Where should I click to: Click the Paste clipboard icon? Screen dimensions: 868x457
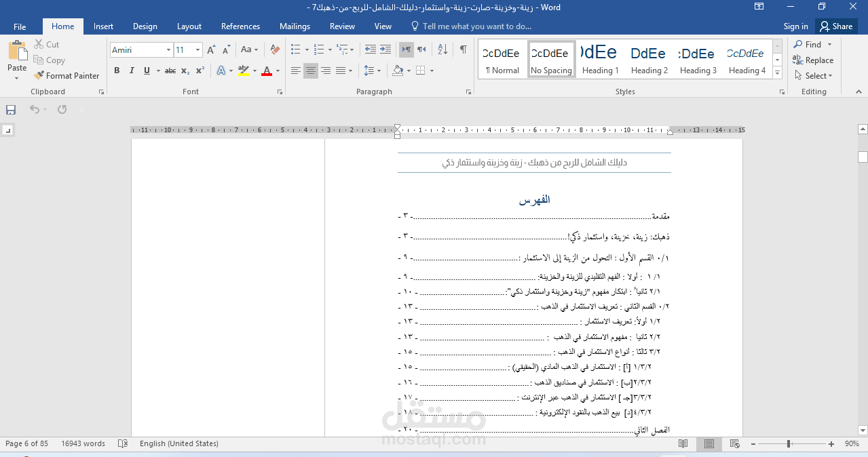[x=17, y=52]
